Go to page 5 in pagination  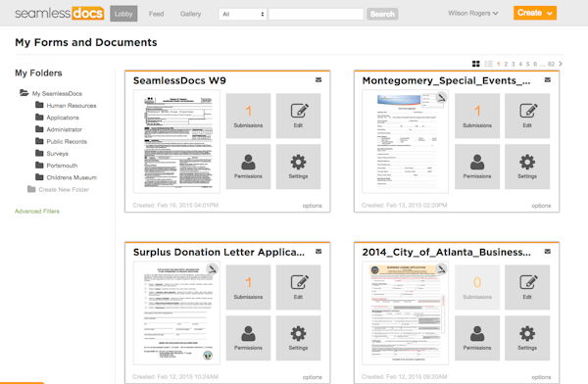click(x=527, y=64)
